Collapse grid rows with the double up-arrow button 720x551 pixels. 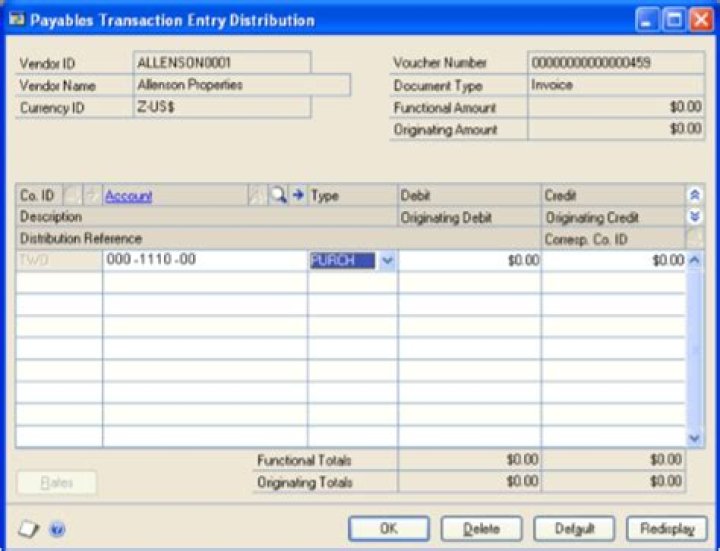(695, 196)
